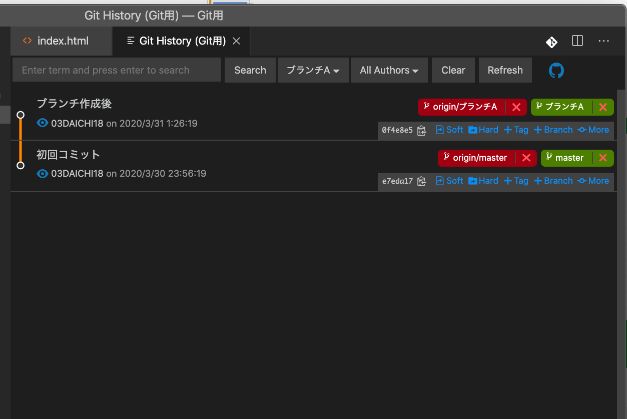Add a Tag to the 初回コミット commit
Viewport: 627px width, 419px height.
[x=516, y=181]
